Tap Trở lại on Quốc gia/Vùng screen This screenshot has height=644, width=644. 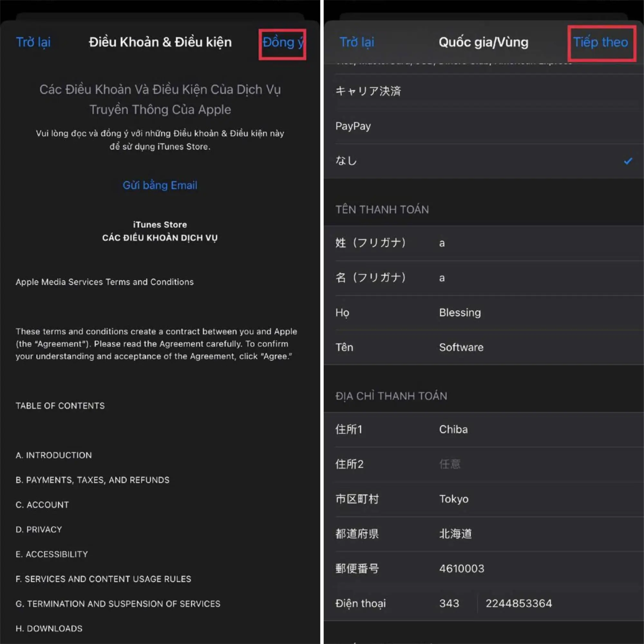point(357,43)
